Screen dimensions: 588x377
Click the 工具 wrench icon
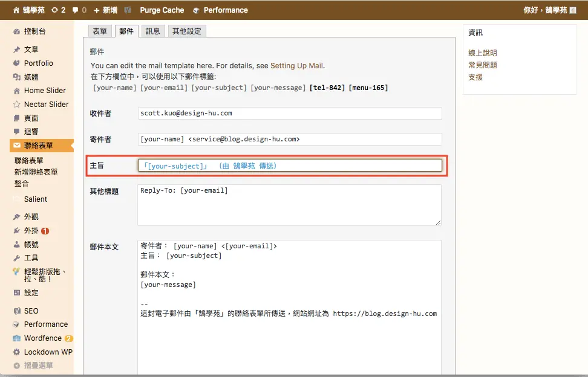16,257
